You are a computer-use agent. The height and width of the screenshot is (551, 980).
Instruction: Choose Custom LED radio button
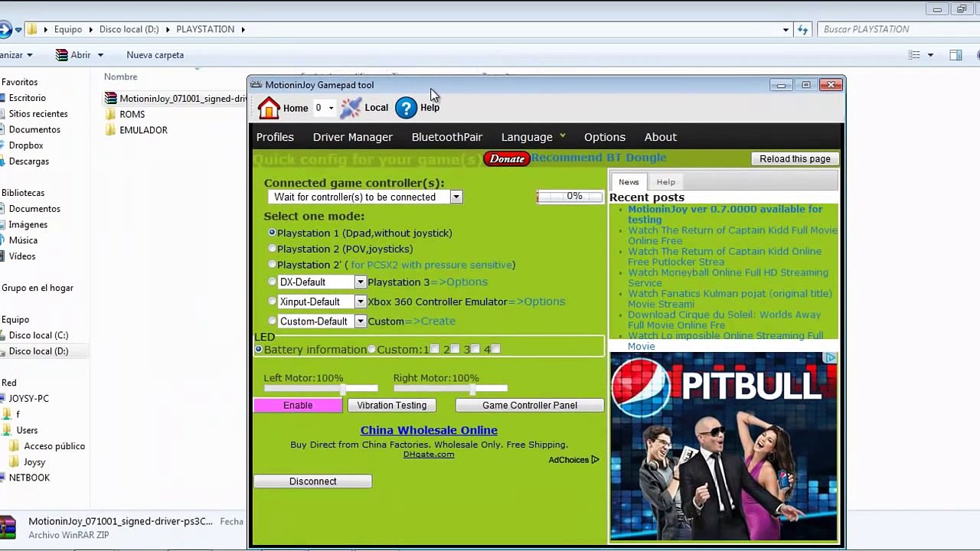point(371,349)
